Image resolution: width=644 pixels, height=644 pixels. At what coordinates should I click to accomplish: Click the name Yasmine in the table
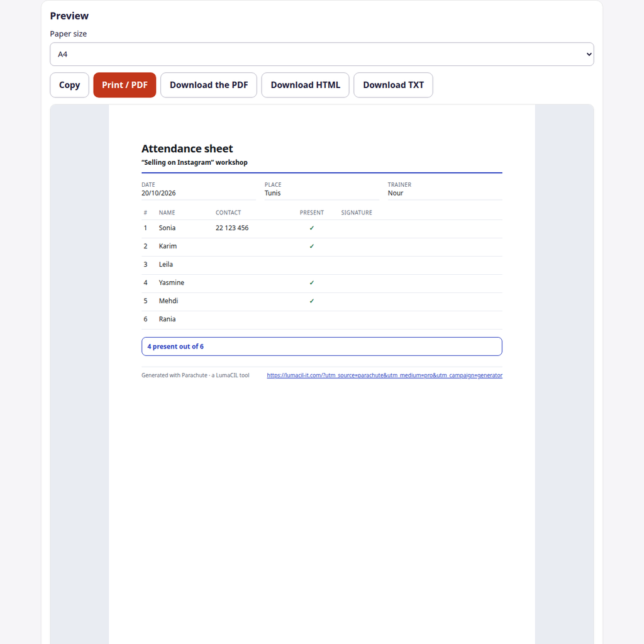tap(171, 282)
